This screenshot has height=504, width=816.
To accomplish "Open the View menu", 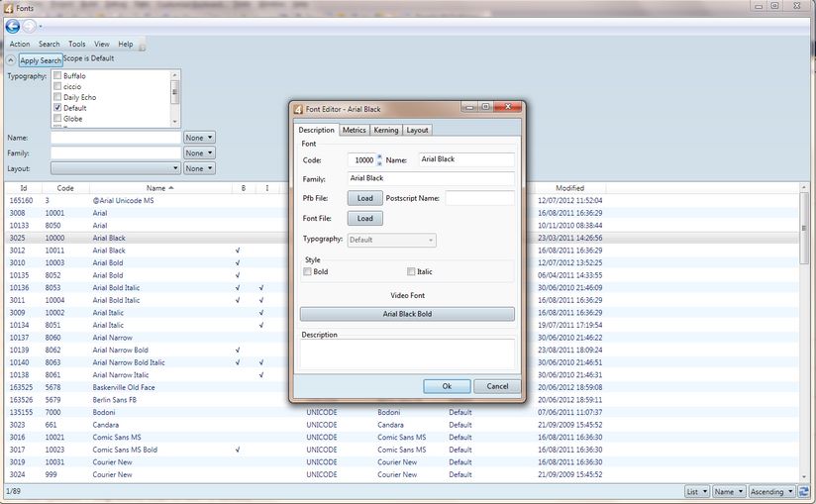I will pyautogui.click(x=102, y=45).
